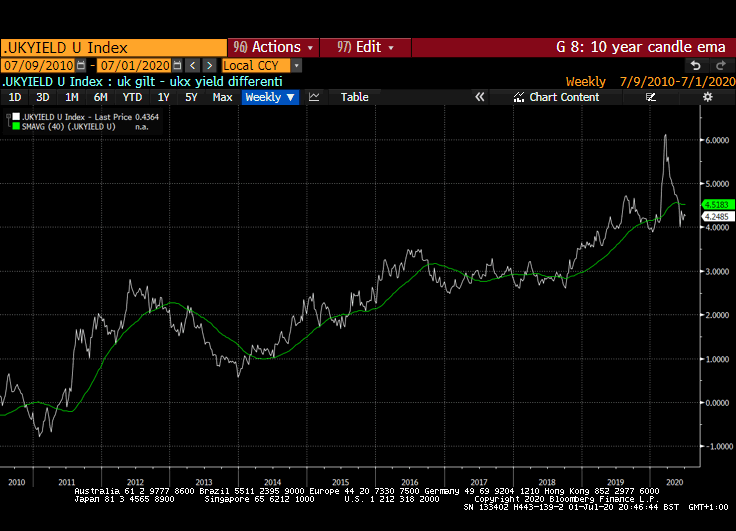Image resolution: width=736 pixels, height=531 pixels.
Task: Click the Weekly 7/9/2010-7/1/2020 range text
Action: 651,82
